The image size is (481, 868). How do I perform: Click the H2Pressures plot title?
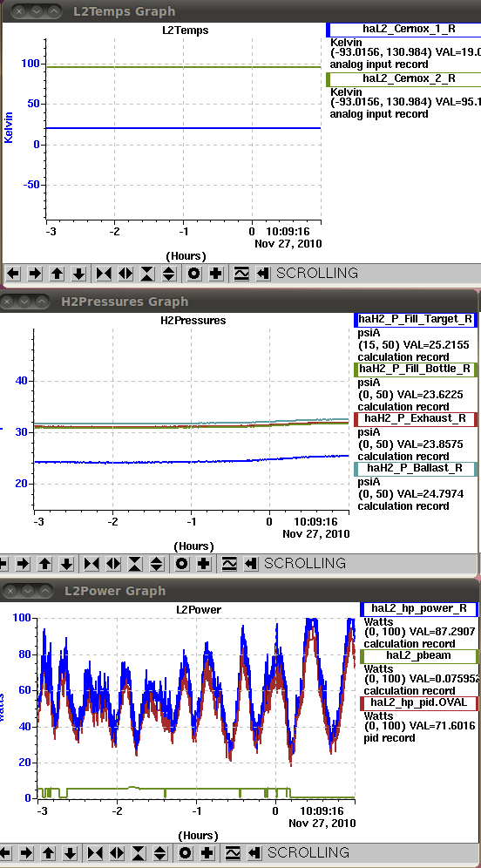pyautogui.click(x=193, y=321)
